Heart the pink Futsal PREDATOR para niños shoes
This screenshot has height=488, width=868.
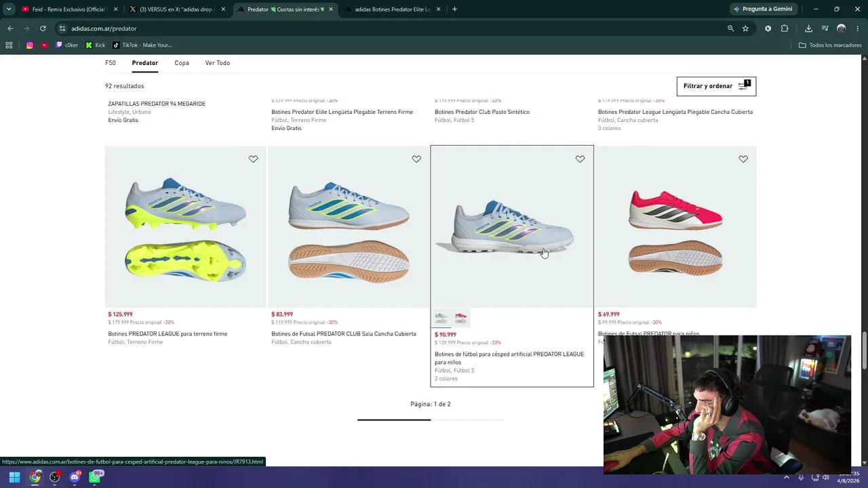point(743,159)
